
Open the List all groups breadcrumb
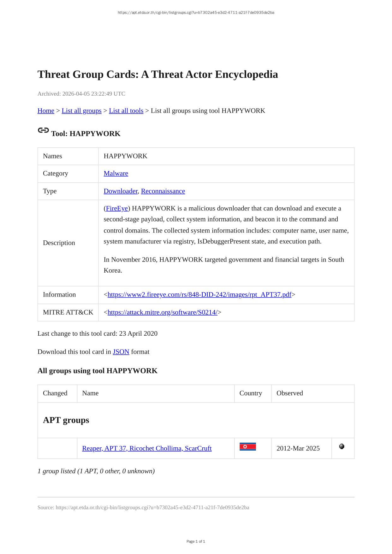click(81, 111)
